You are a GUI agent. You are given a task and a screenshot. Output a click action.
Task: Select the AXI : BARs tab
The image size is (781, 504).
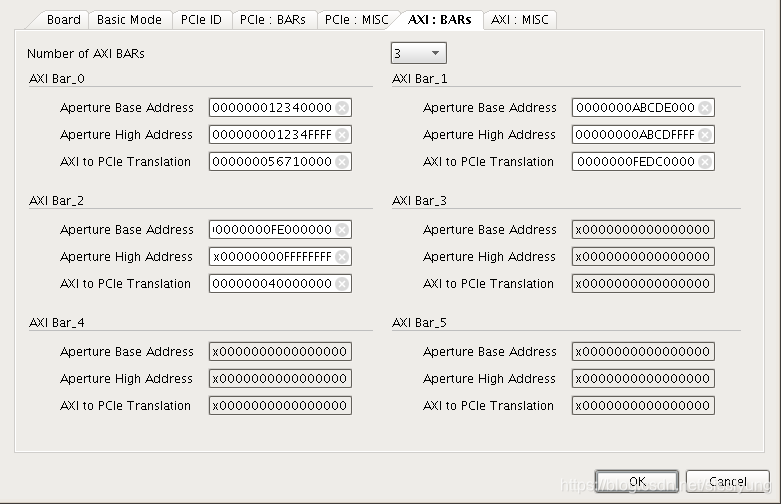[x=439, y=20]
